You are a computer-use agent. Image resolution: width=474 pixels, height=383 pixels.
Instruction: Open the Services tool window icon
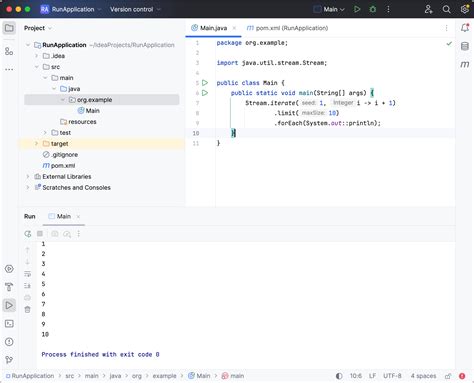9,269
